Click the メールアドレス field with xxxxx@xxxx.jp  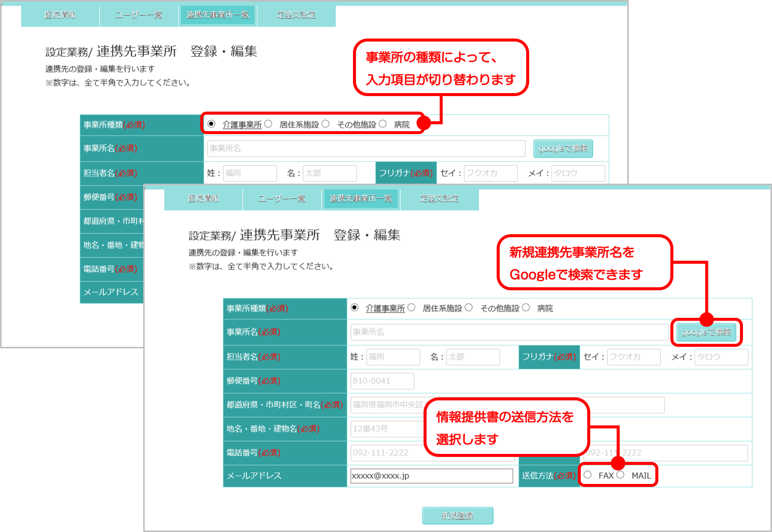(x=432, y=476)
